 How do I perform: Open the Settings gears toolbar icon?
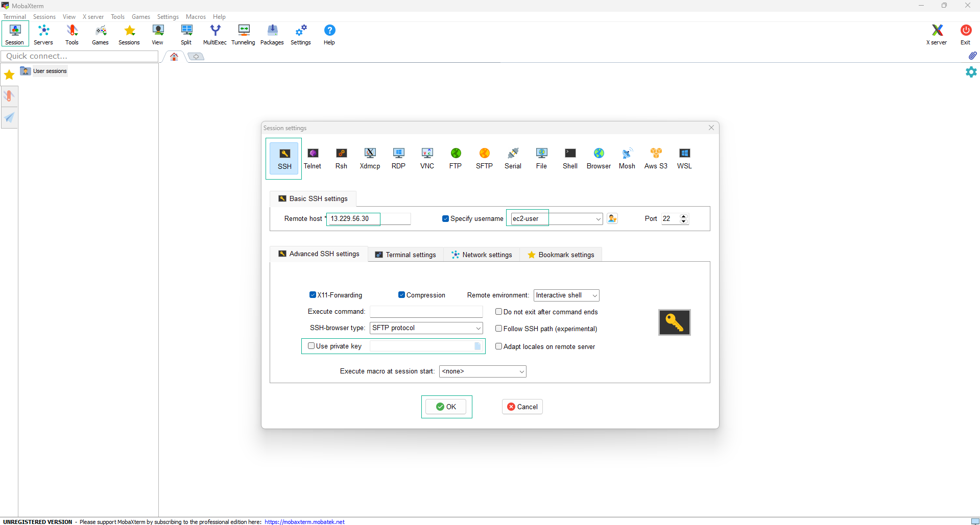(x=301, y=34)
